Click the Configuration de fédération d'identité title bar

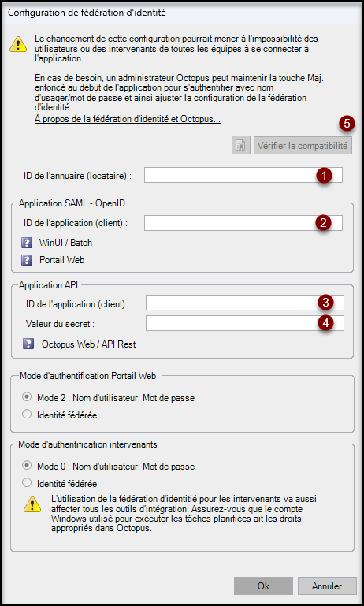click(x=182, y=13)
